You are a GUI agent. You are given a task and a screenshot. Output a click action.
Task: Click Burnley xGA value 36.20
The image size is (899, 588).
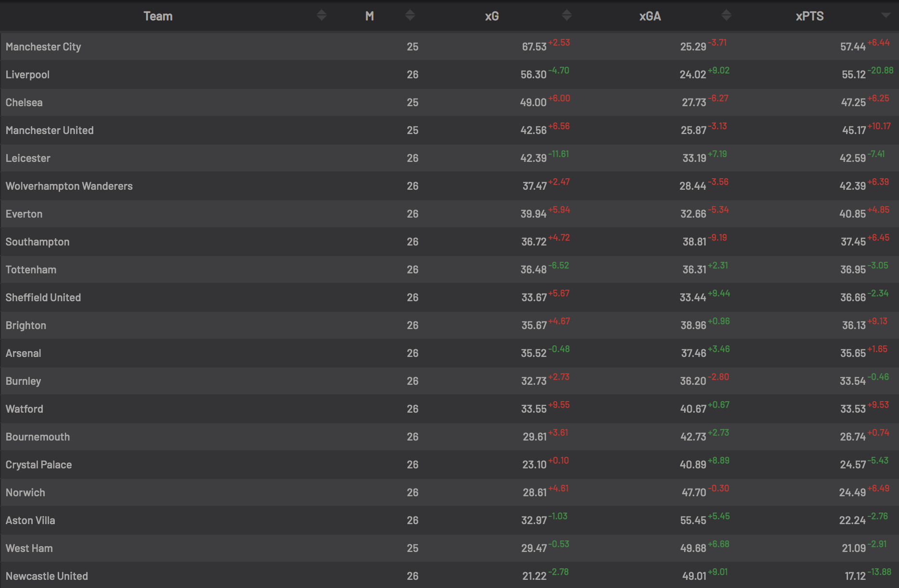pos(693,381)
